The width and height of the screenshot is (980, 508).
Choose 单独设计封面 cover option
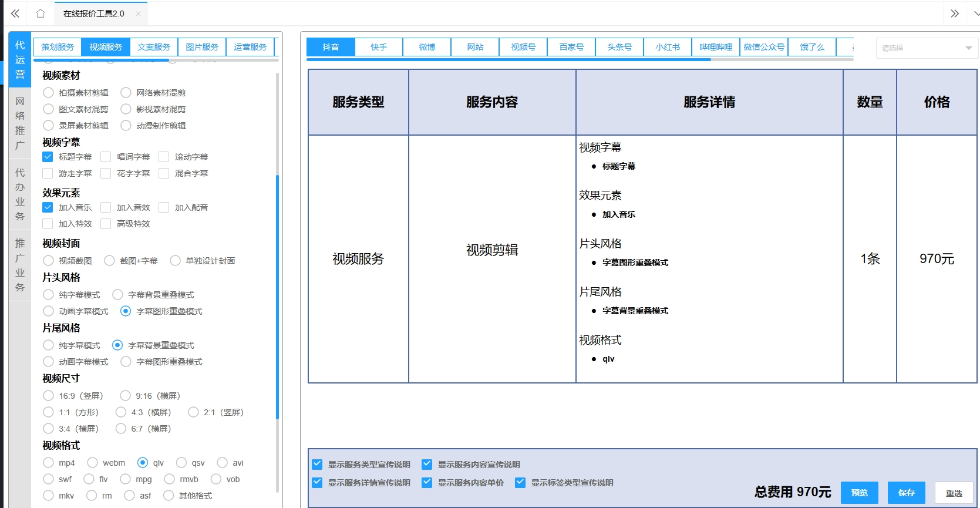pos(175,261)
